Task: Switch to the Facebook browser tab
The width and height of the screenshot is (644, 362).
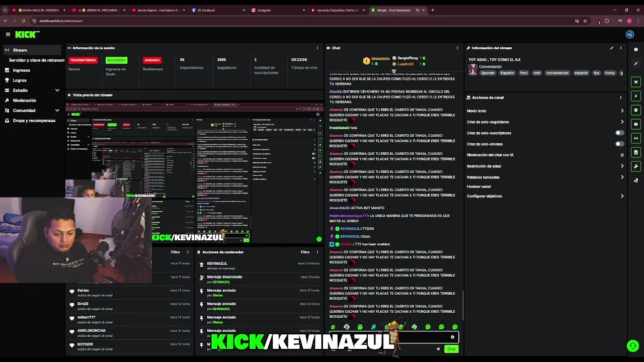Action: (x=217, y=10)
